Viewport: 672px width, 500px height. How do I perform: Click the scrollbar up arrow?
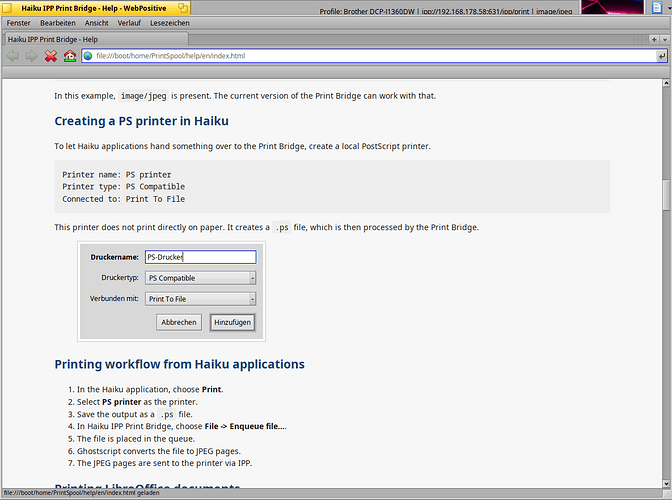tap(666, 83)
